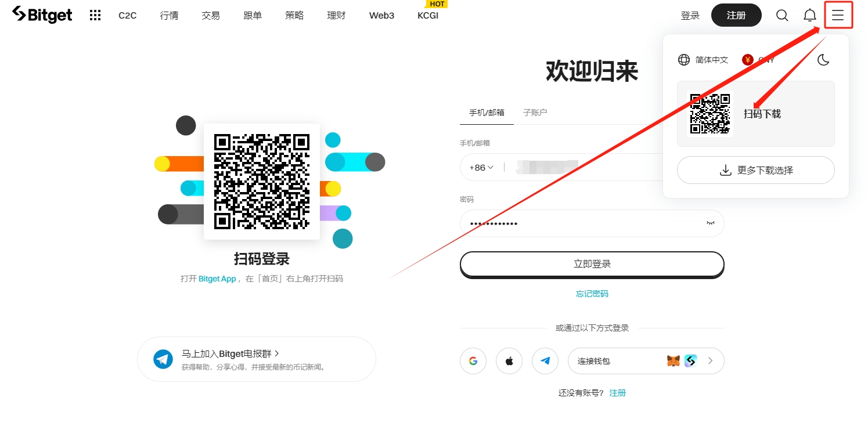Viewport: 868px width, 441px height.
Task: Click the 欢迎归来 heading
Action: (592, 71)
